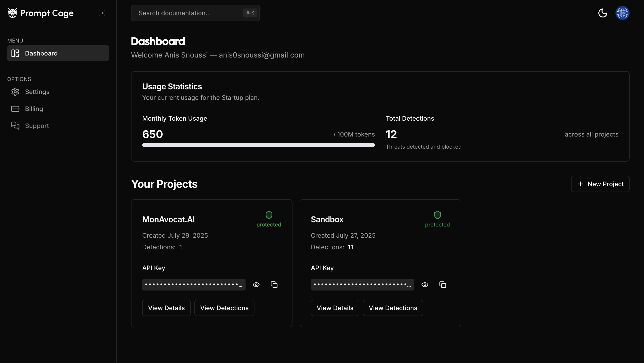Collapse the sidebar panel
This screenshot has width=644, height=363.
coord(102,13)
